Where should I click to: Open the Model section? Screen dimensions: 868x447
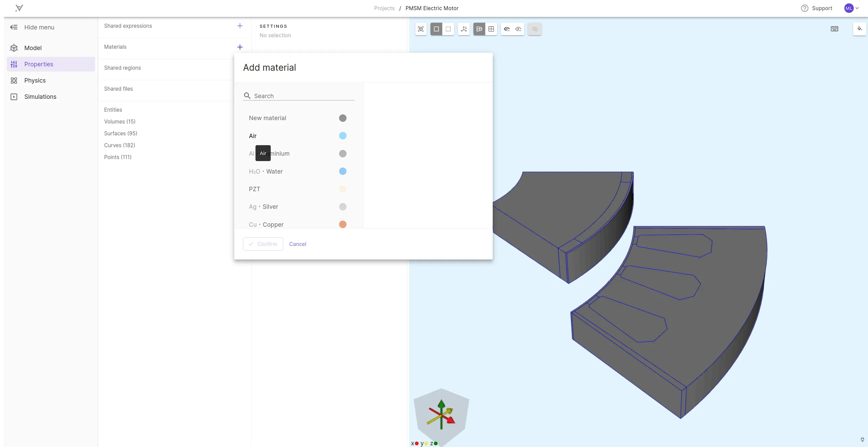[51, 48]
